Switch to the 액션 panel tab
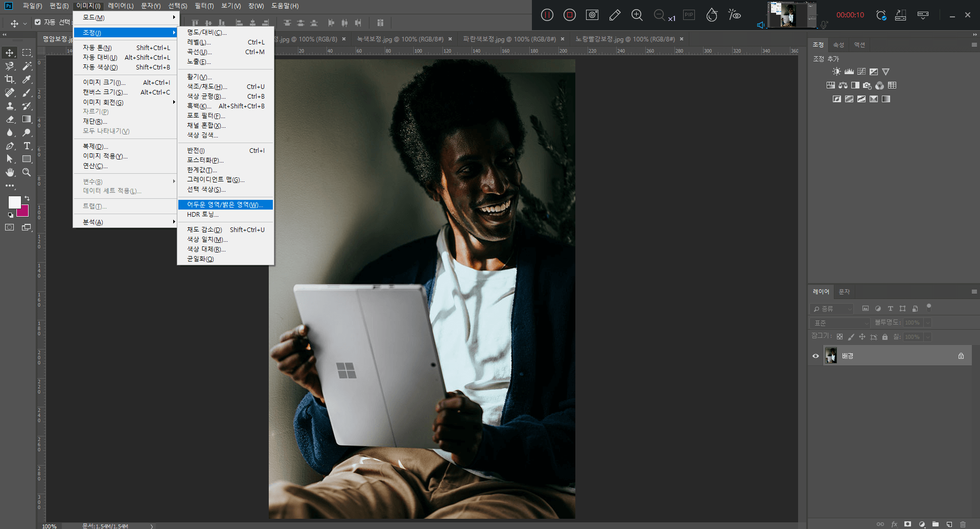This screenshot has width=980, height=529. (859, 45)
